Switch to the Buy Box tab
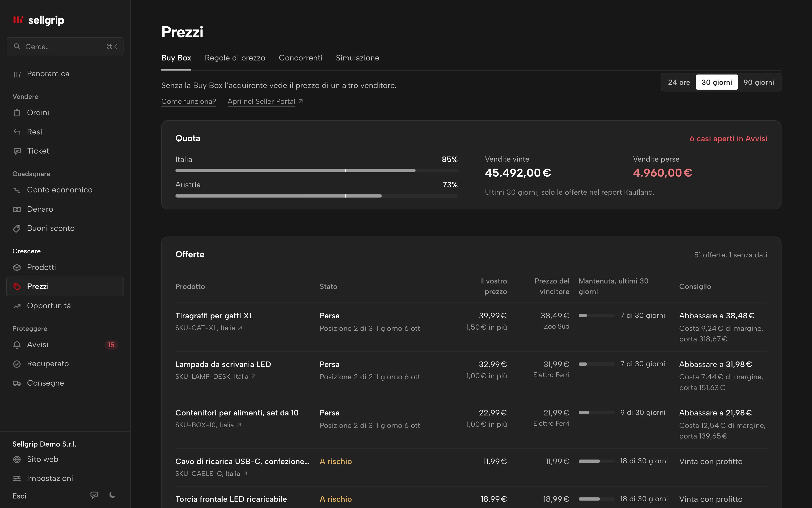The height and width of the screenshot is (508, 812). (x=176, y=58)
